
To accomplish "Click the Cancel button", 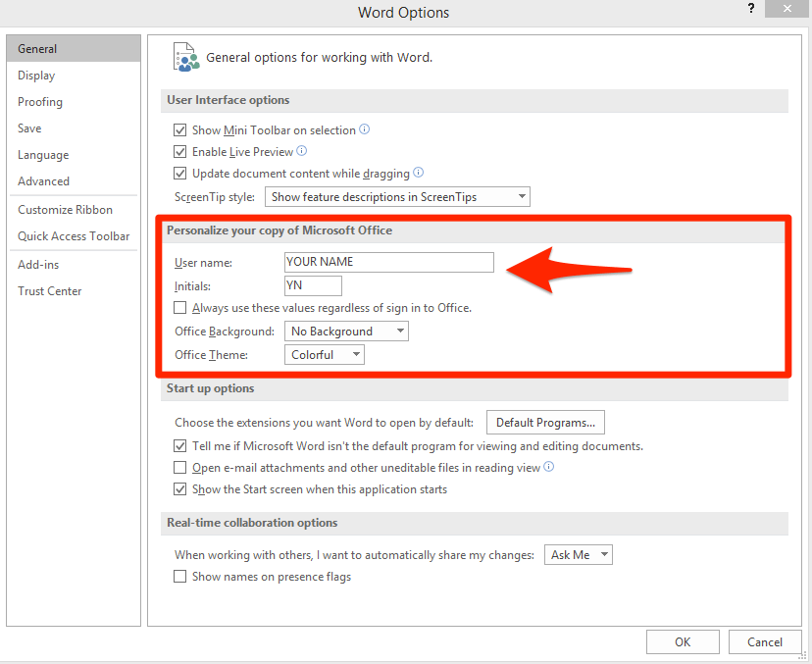I will (x=764, y=642).
